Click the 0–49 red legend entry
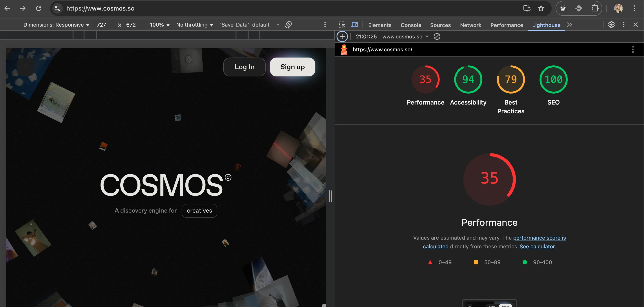Image resolution: width=644 pixels, height=307 pixels. coord(440,262)
